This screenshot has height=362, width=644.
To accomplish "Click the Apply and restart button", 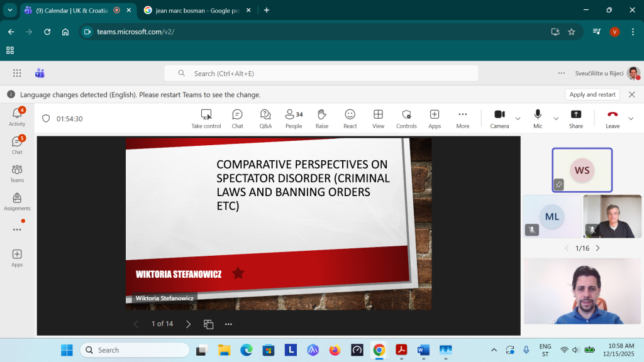I will 592,94.
